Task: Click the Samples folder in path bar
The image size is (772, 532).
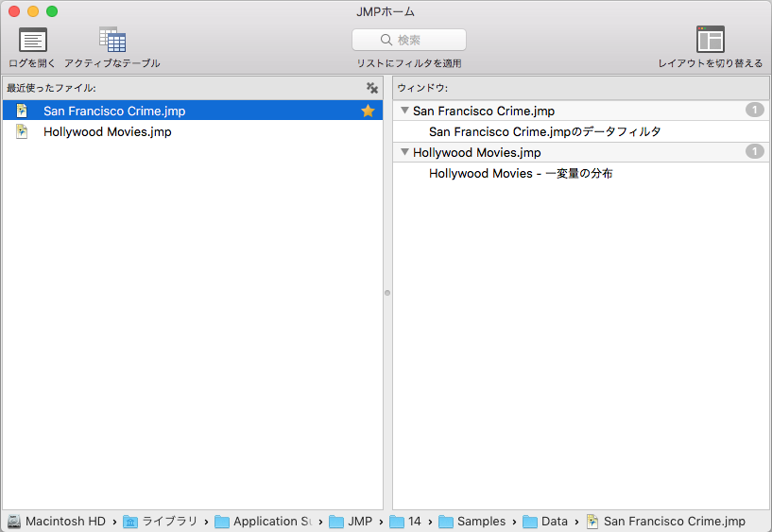Action: [x=481, y=522]
